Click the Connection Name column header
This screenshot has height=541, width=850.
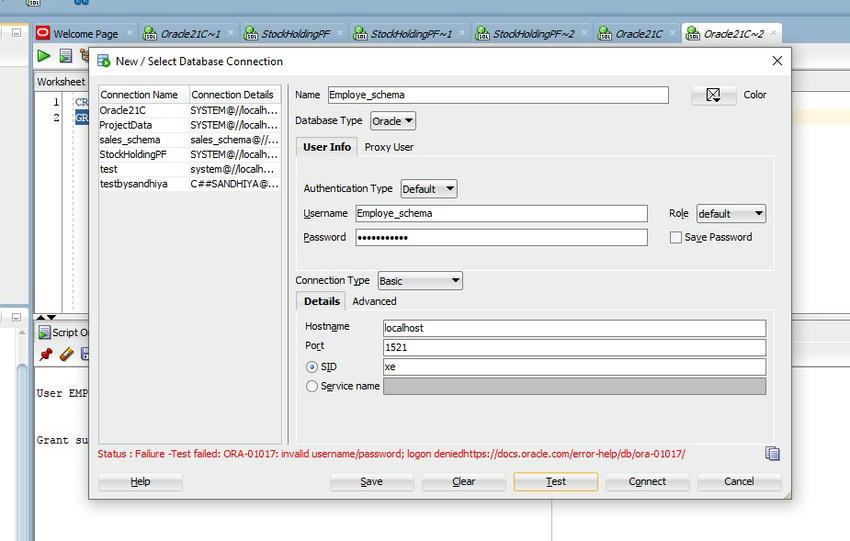point(144,95)
